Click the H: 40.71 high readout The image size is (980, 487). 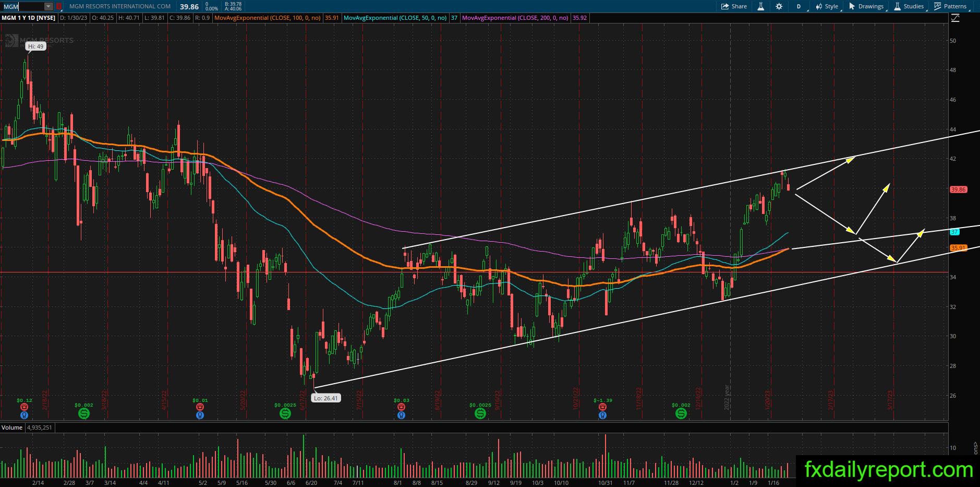(129, 18)
